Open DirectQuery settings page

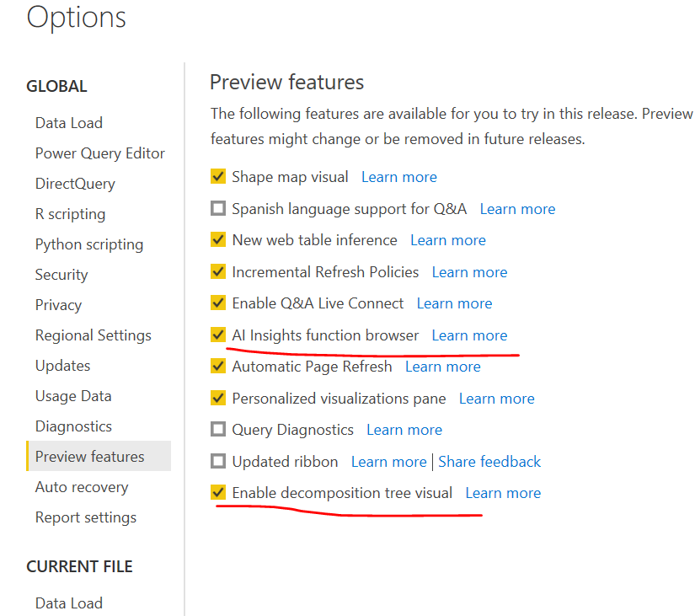75,184
